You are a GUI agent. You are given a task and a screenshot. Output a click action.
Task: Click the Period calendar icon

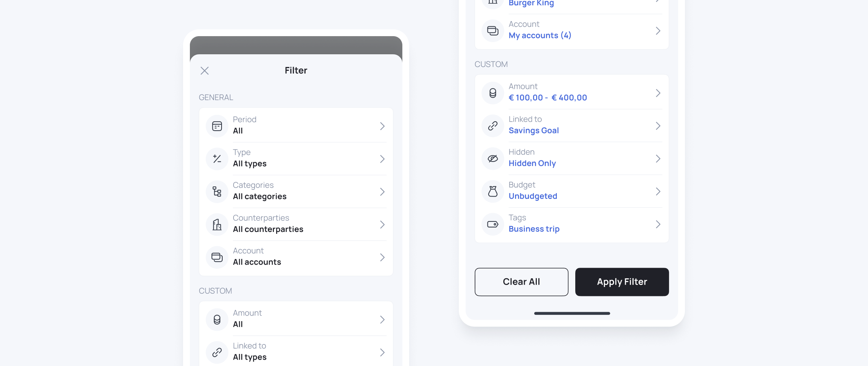(x=217, y=126)
